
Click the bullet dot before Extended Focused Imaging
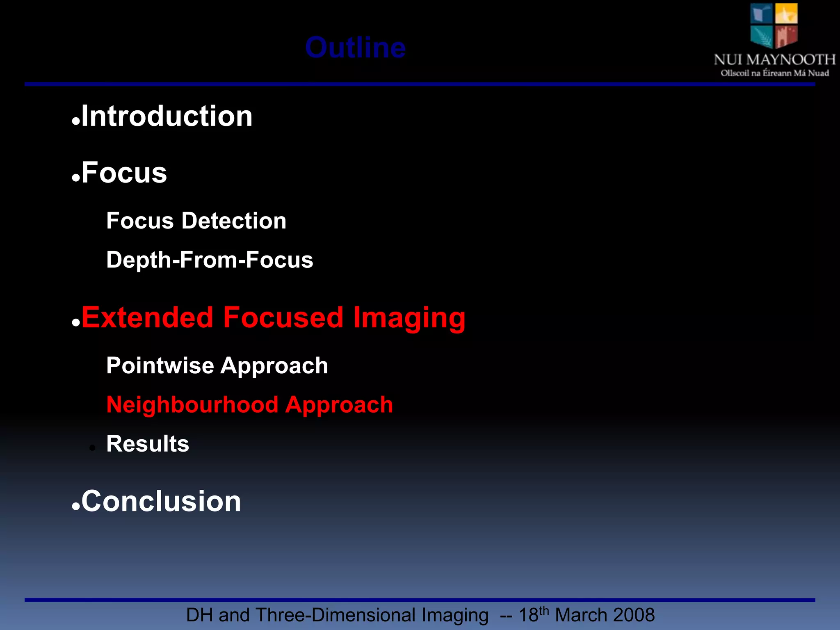pos(75,323)
